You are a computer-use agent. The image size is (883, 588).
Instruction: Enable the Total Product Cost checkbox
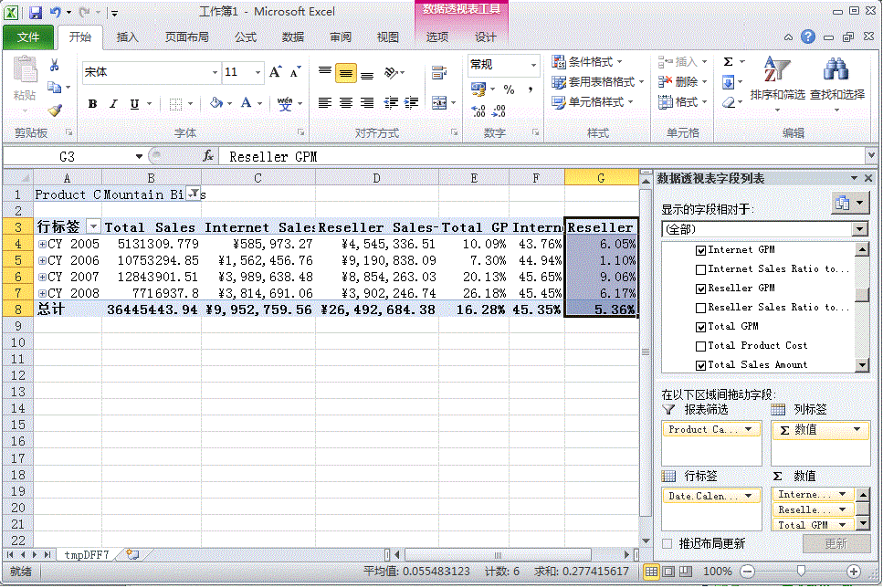[x=701, y=345]
